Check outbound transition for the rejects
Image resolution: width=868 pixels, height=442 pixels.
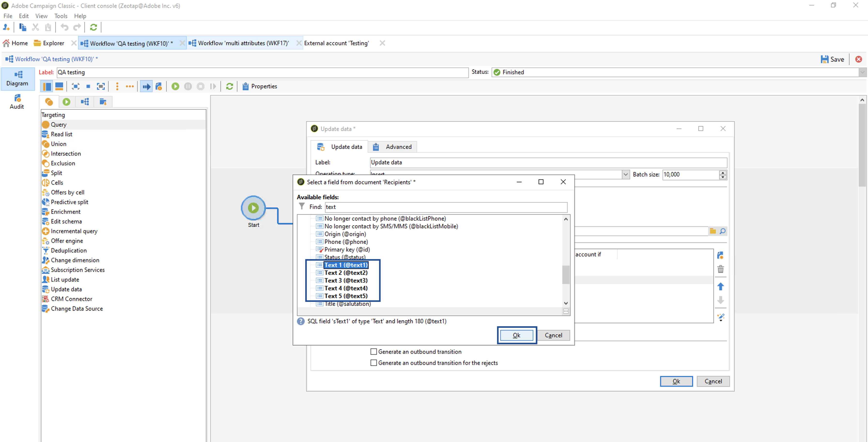[x=373, y=363]
